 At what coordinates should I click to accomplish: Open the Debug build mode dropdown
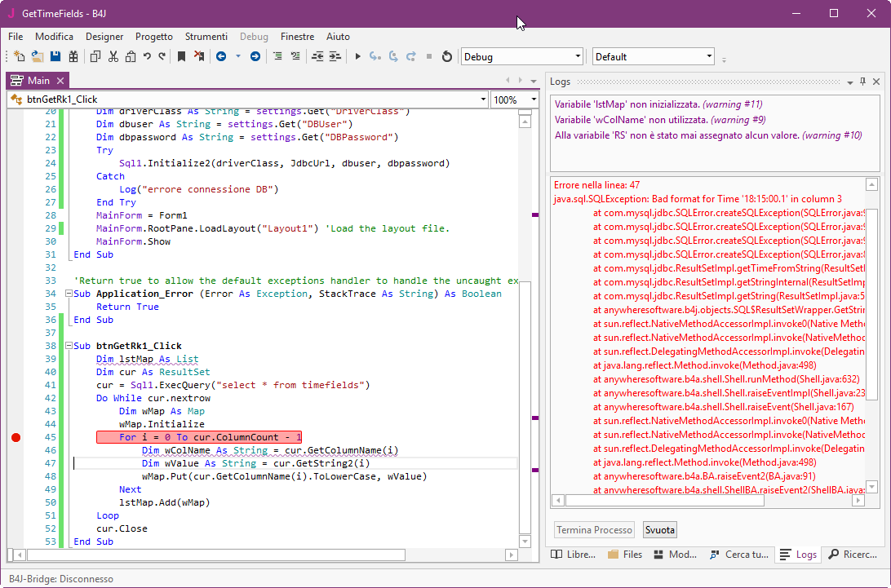pos(578,57)
